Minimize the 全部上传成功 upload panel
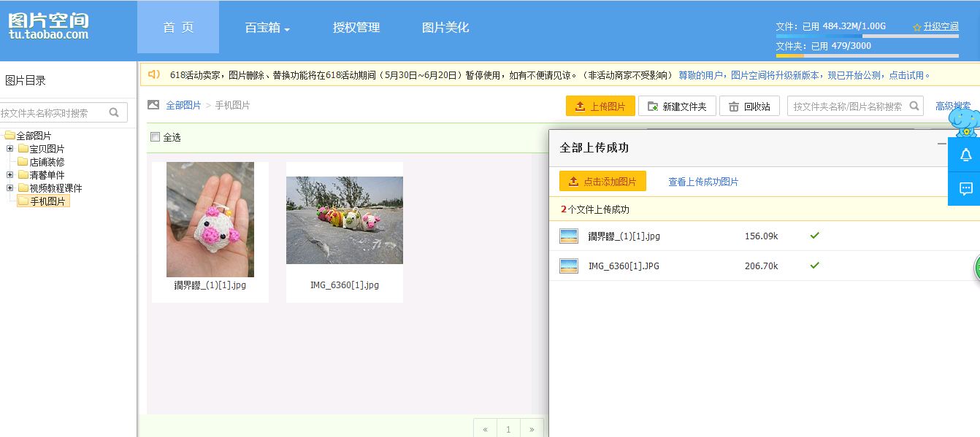This screenshot has width=980, height=437. coord(942,144)
